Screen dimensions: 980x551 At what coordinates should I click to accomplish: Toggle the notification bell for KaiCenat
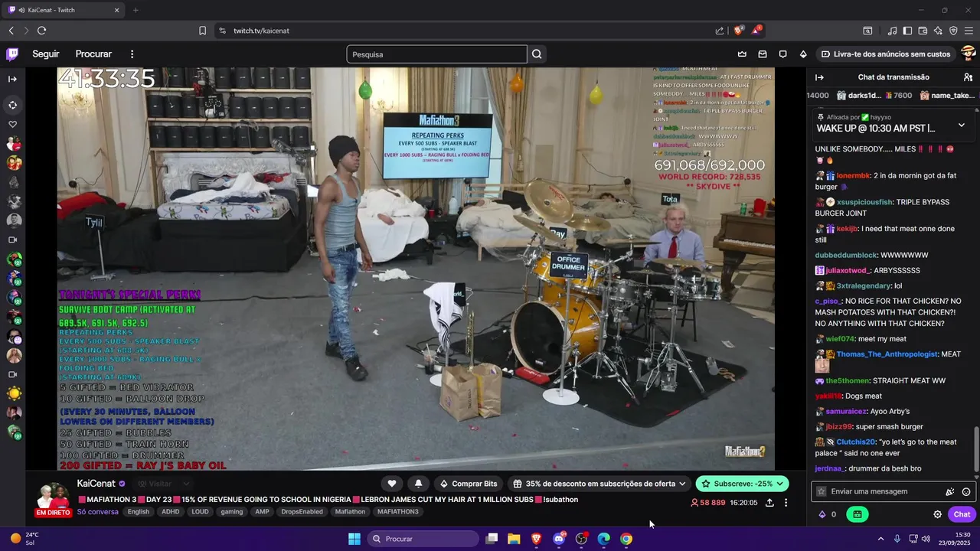[x=418, y=484]
